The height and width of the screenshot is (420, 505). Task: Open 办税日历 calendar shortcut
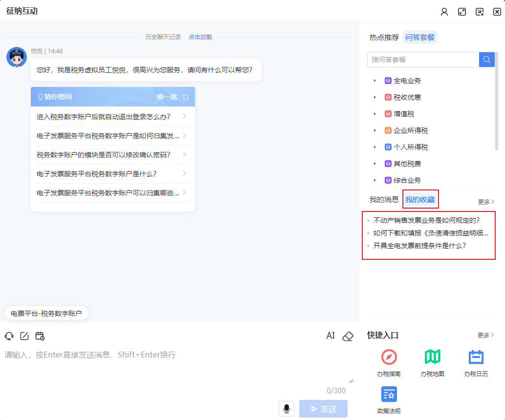[476, 357]
